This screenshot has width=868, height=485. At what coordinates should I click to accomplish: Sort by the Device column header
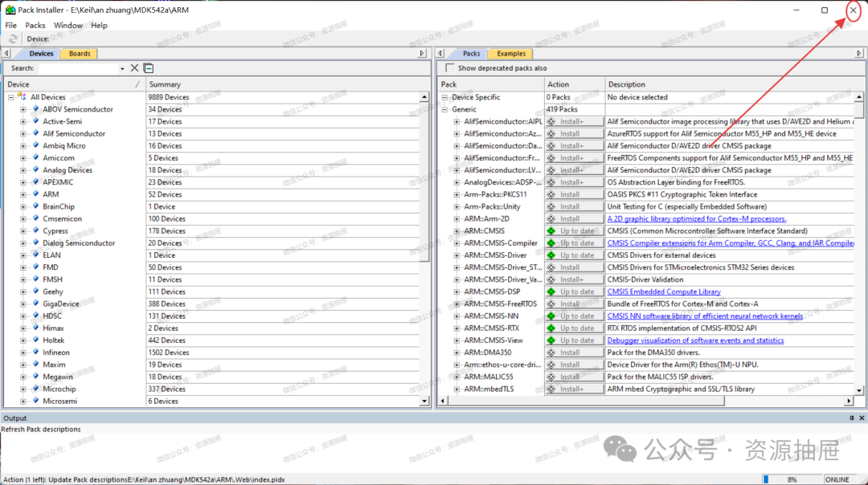pos(74,84)
